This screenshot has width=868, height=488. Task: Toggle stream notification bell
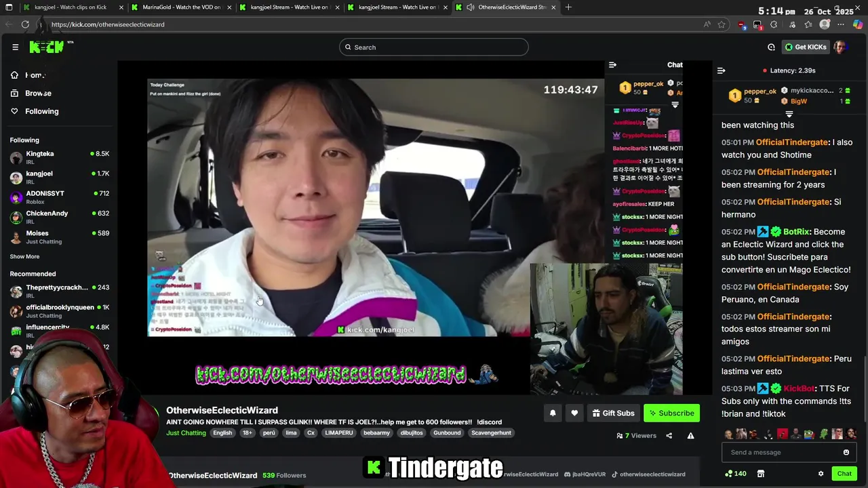point(553,413)
